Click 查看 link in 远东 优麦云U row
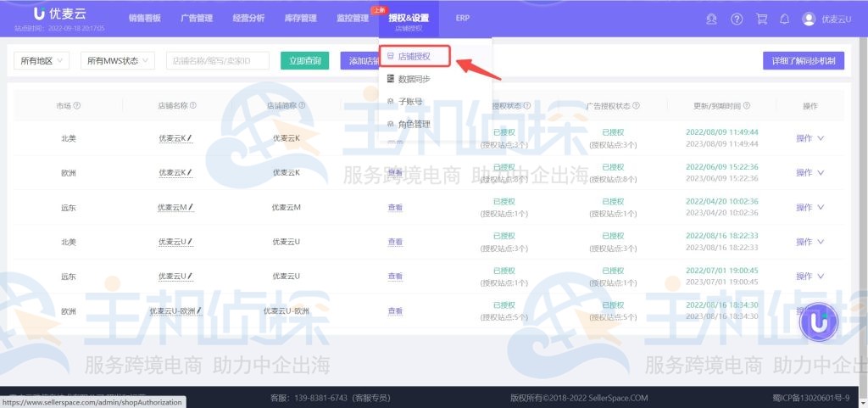 (395, 276)
